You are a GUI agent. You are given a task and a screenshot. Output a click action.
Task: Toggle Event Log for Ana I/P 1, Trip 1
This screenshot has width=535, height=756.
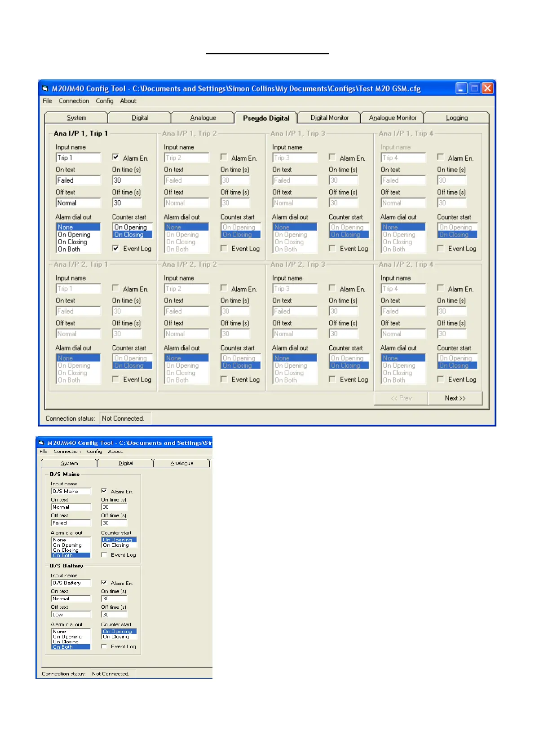click(x=115, y=248)
